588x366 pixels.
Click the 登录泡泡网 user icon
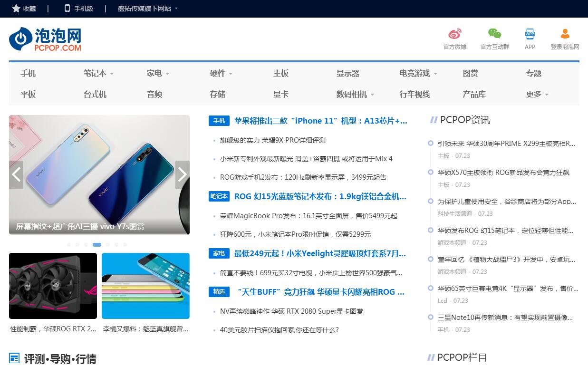tap(565, 34)
